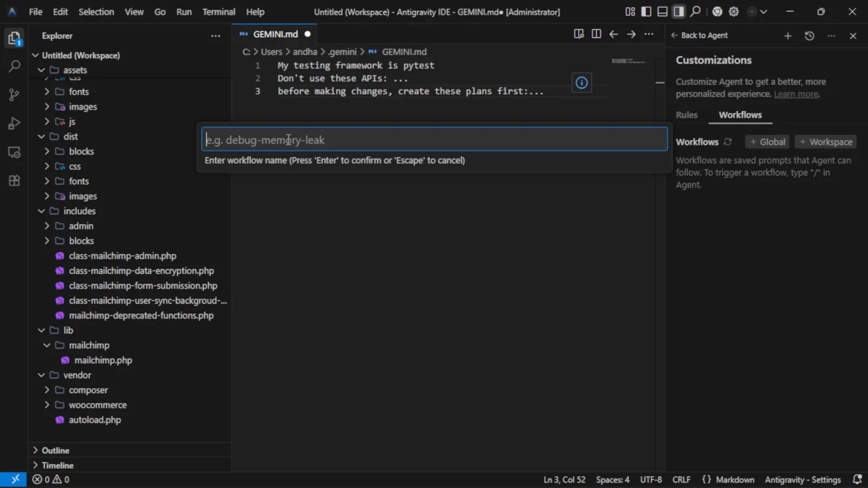Click Antigravity - Settings in status bar

[803, 479]
